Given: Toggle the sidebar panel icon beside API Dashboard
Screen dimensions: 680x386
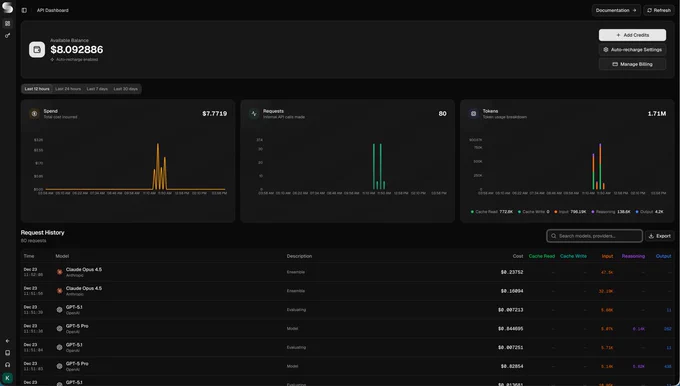Looking at the screenshot, I should (x=24, y=10).
